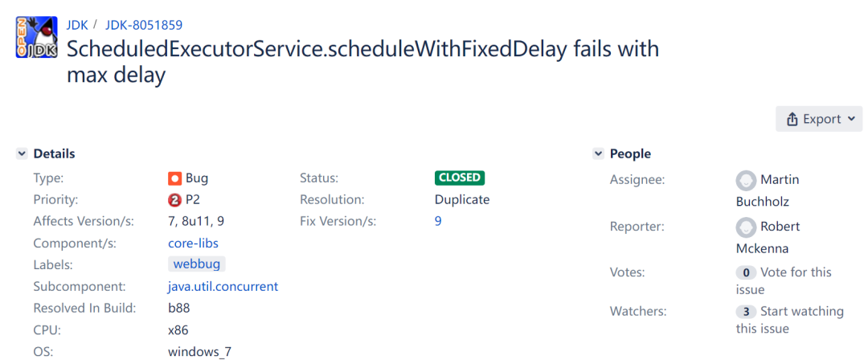The height and width of the screenshot is (364, 868).
Task: Click the green CLOSED status badge
Action: [x=460, y=178]
